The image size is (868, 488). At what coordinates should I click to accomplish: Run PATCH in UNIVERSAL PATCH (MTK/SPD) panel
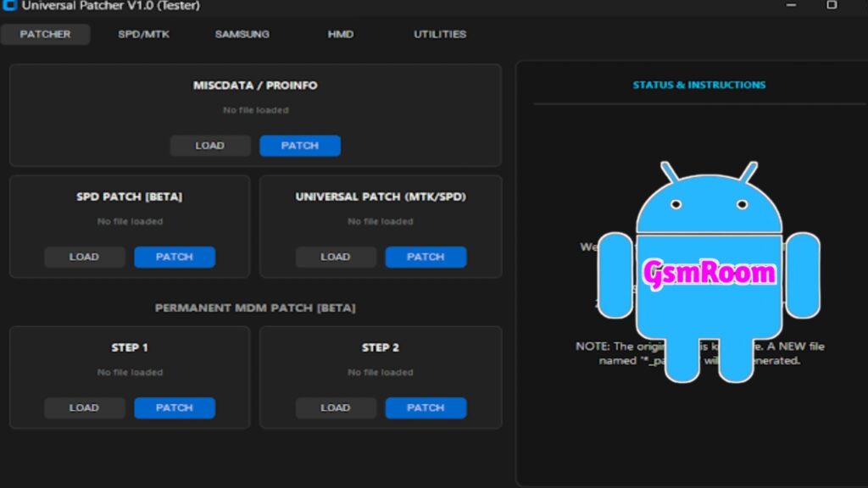426,257
